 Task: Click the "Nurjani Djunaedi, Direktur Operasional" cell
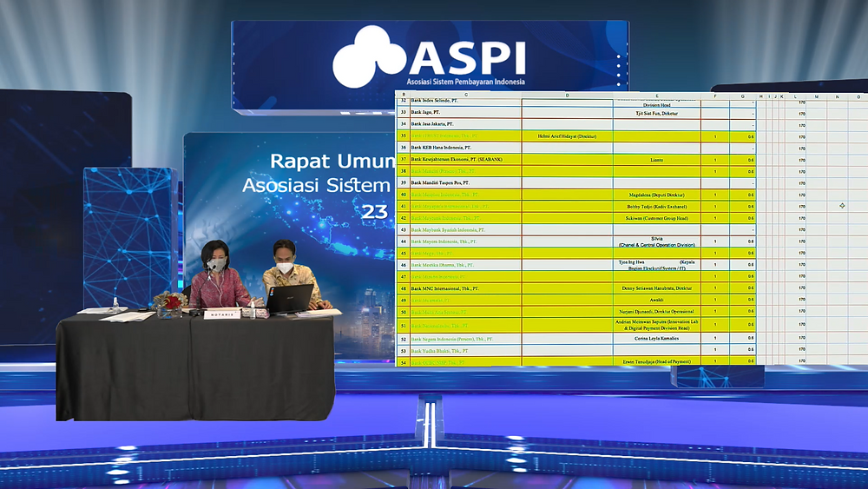[656, 312]
